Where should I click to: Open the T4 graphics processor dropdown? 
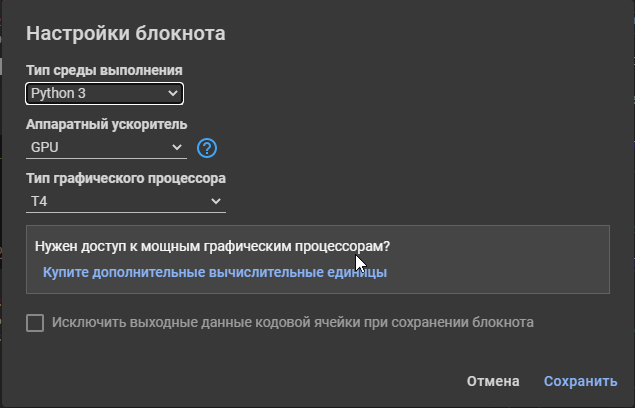click(x=126, y=201)
